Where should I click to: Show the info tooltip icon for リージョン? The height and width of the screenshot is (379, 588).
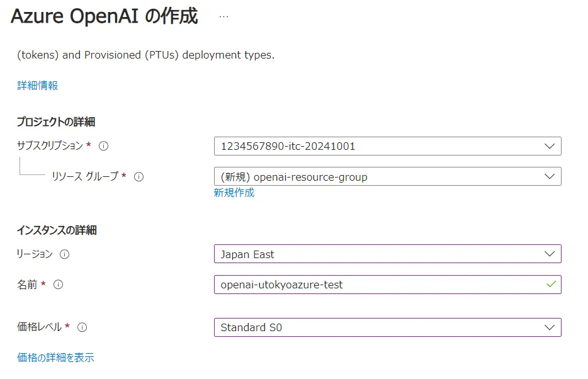(x=64, y=254)
